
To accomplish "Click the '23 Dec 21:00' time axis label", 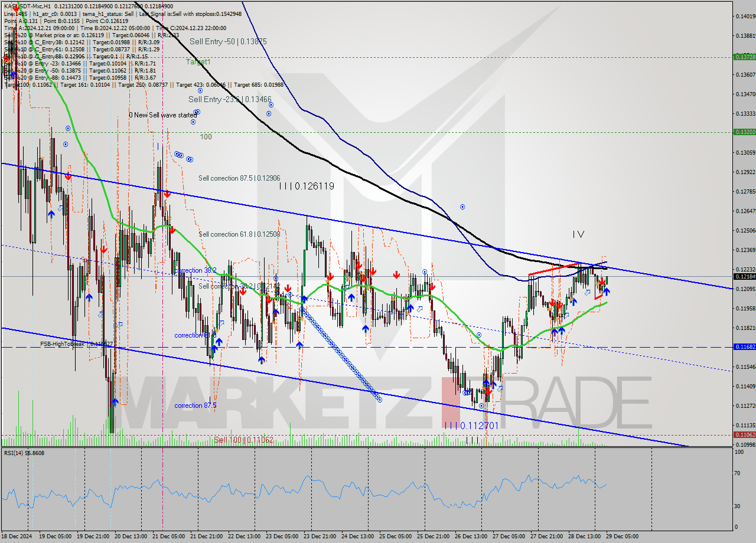I will pyautogui.click(x=318, y=537).
